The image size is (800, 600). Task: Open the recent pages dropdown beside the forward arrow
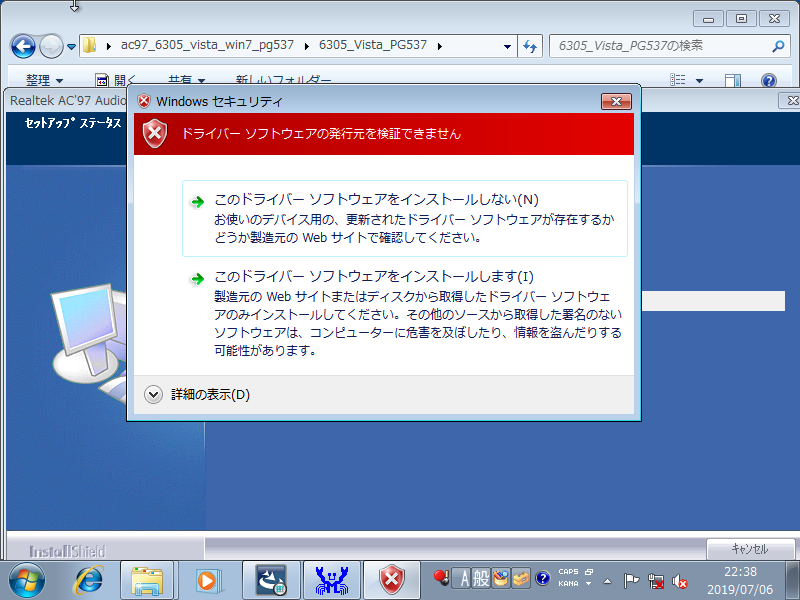pos(71,46)
